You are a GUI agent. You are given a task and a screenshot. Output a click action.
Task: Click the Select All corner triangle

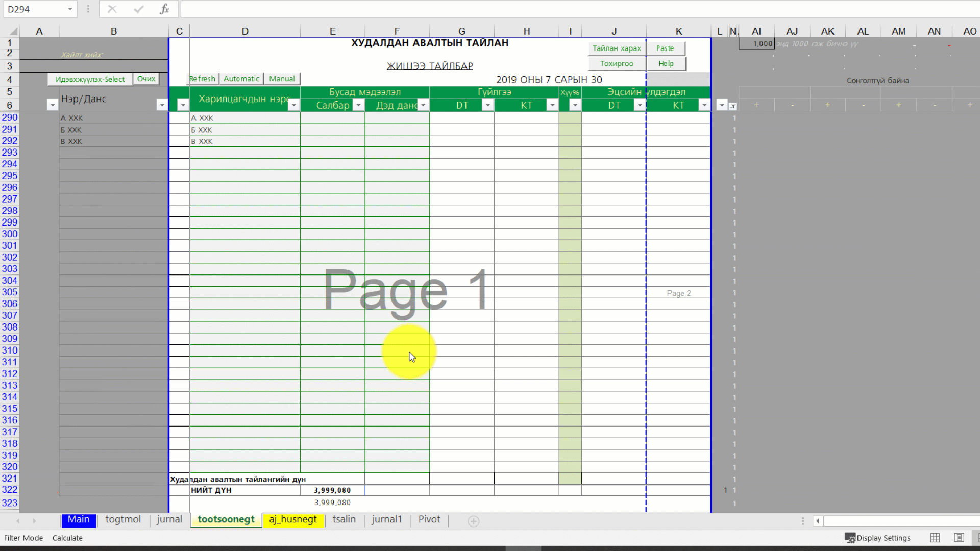(13, 31)
